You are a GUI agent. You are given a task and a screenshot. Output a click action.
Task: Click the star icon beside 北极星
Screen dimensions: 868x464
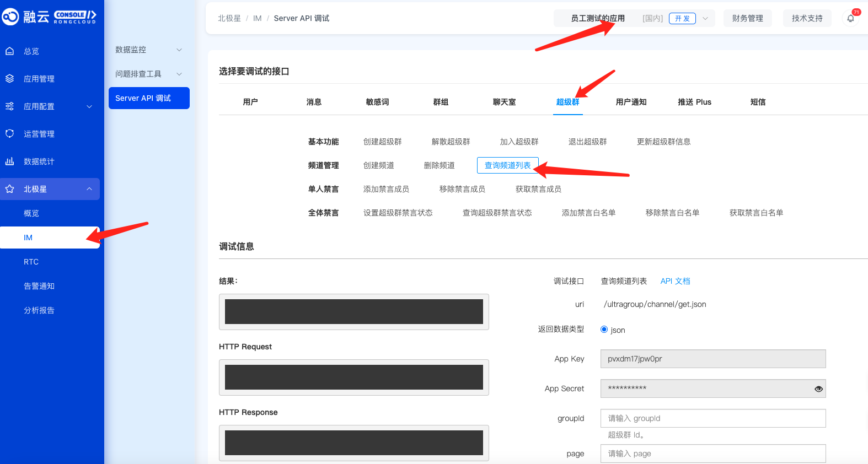9,189
